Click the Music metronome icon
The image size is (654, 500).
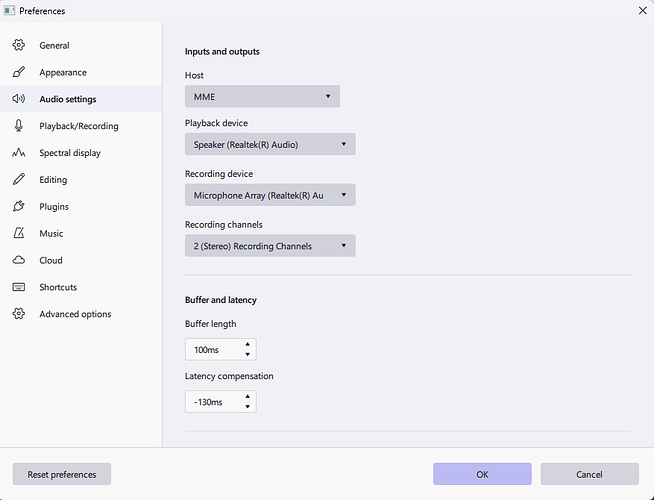coord(18,233)
